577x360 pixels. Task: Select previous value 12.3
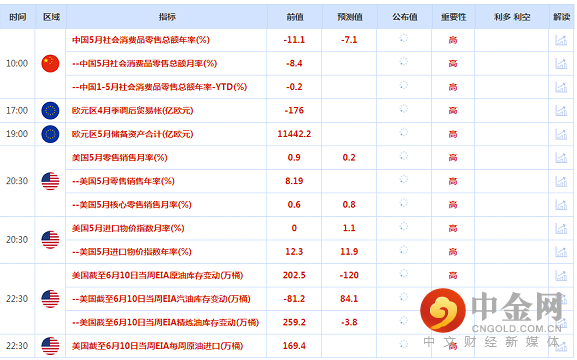tap(294, 252)
